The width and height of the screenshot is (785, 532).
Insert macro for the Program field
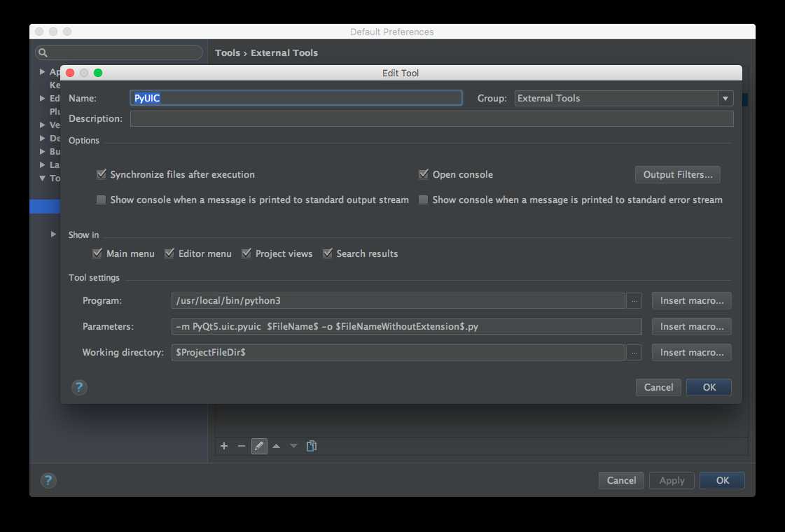pyautogui.click(x=692, y=301)
